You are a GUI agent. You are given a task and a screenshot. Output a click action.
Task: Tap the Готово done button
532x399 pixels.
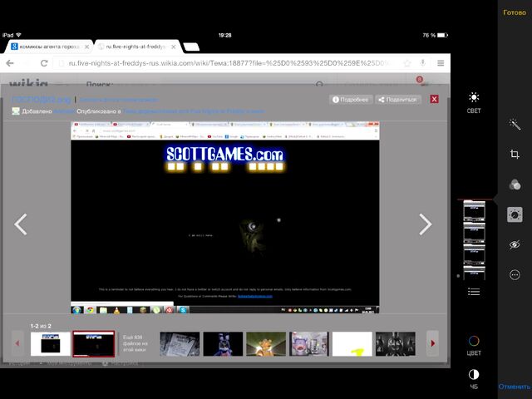515,12
